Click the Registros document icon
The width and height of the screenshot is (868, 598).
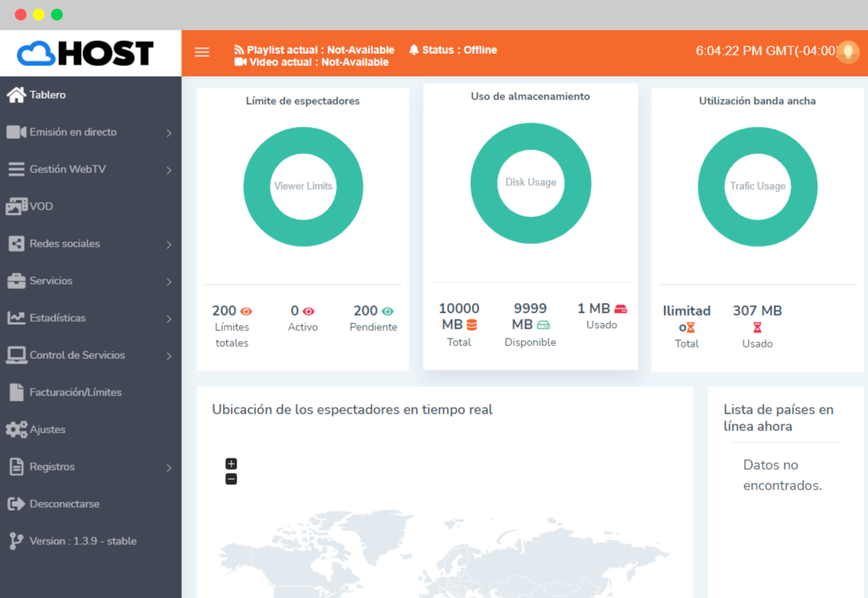point(17,467)
